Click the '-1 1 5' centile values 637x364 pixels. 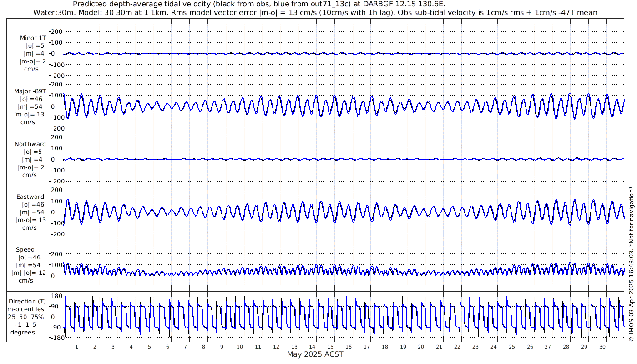25,324
